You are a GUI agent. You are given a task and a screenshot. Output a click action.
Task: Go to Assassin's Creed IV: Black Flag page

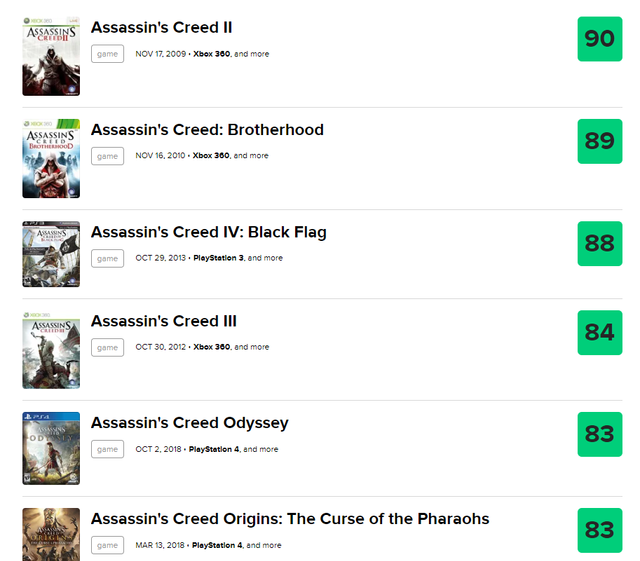click(208, 232)
